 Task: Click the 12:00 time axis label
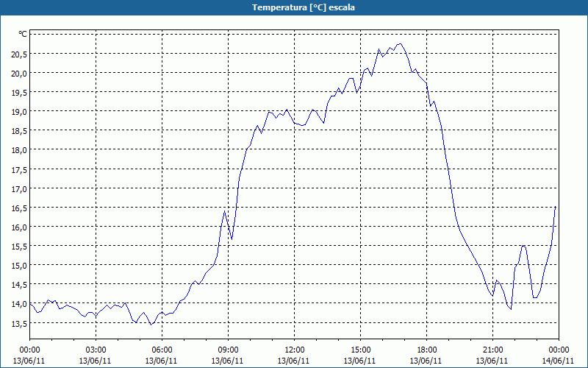pos(295,350)
